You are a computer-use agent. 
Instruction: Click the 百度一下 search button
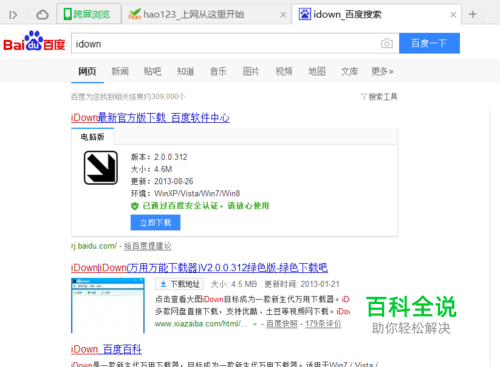pos(429,43)
